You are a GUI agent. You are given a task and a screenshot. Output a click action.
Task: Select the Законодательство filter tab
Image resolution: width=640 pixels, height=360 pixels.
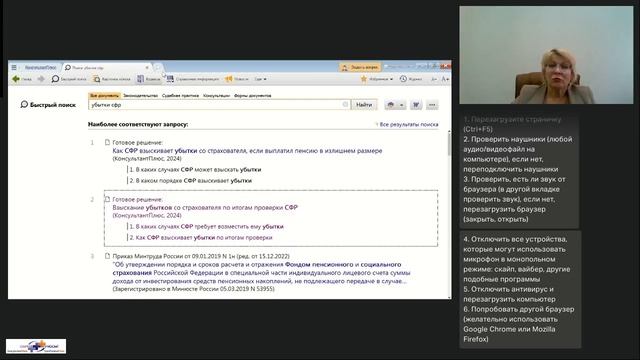140,96
